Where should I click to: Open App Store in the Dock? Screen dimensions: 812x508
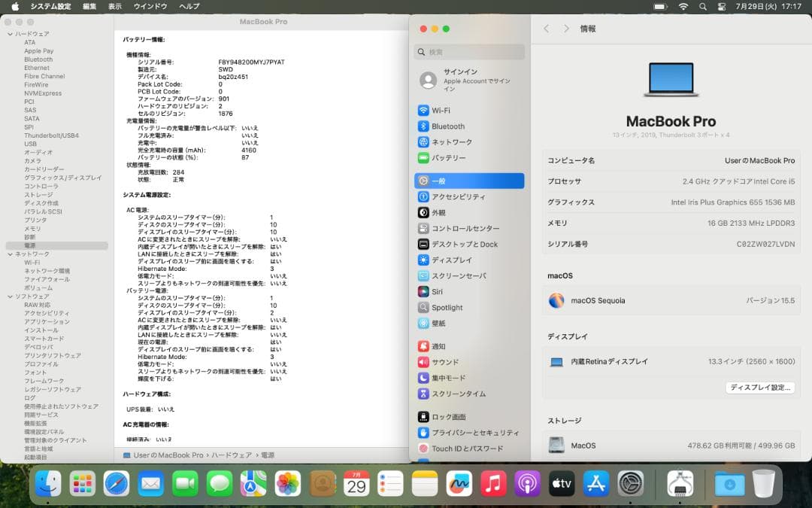(596, 484)
